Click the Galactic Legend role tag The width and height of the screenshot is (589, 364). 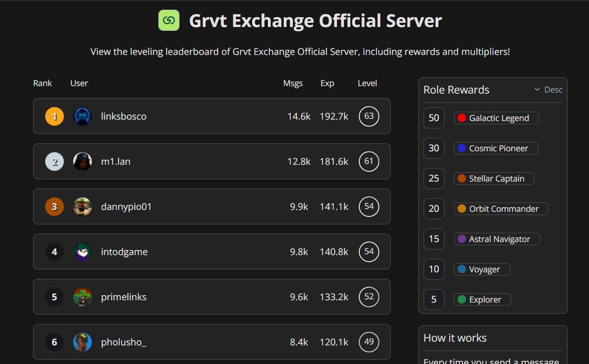496,118
